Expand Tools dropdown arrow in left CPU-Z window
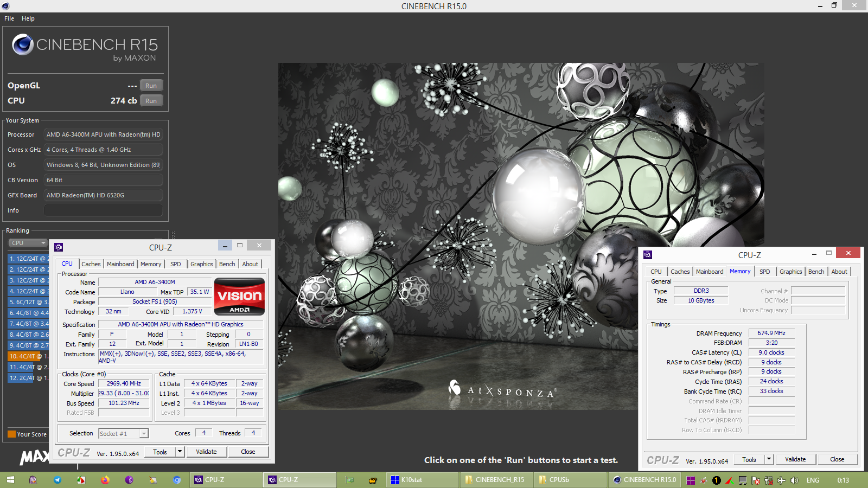This screenshot has height=488, width=868. 180,452
